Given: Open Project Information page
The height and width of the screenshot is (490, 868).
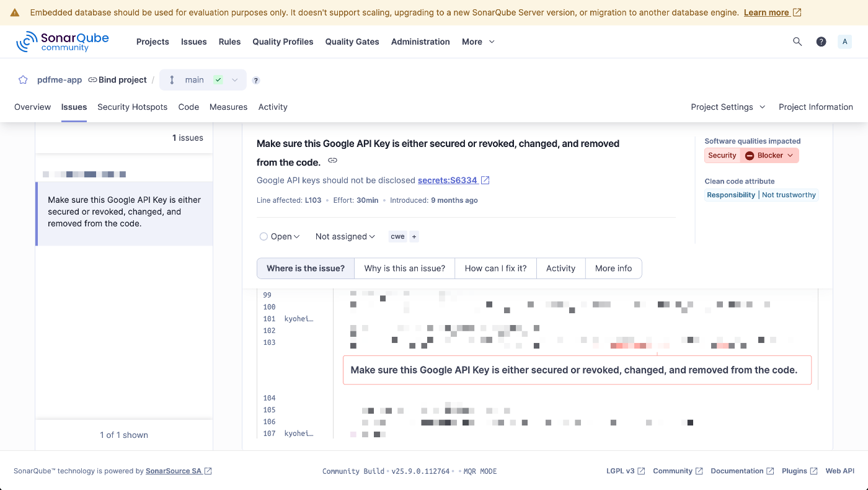Looking at the screenshot, I should 816,107.
